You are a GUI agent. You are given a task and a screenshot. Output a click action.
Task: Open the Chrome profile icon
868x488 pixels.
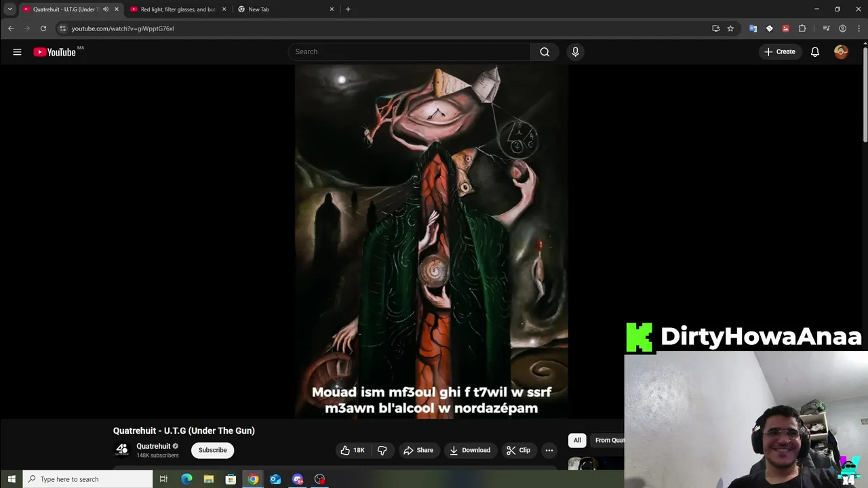pyautogui.click(x=842, y=28)
